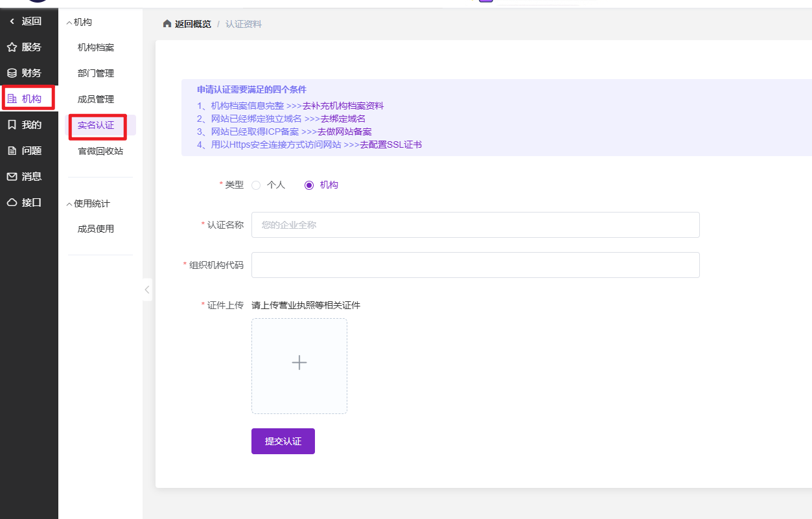Open 官微回收站 menu item
The height and width of the screenshot is (519, 812).
[x=100, y=151]
